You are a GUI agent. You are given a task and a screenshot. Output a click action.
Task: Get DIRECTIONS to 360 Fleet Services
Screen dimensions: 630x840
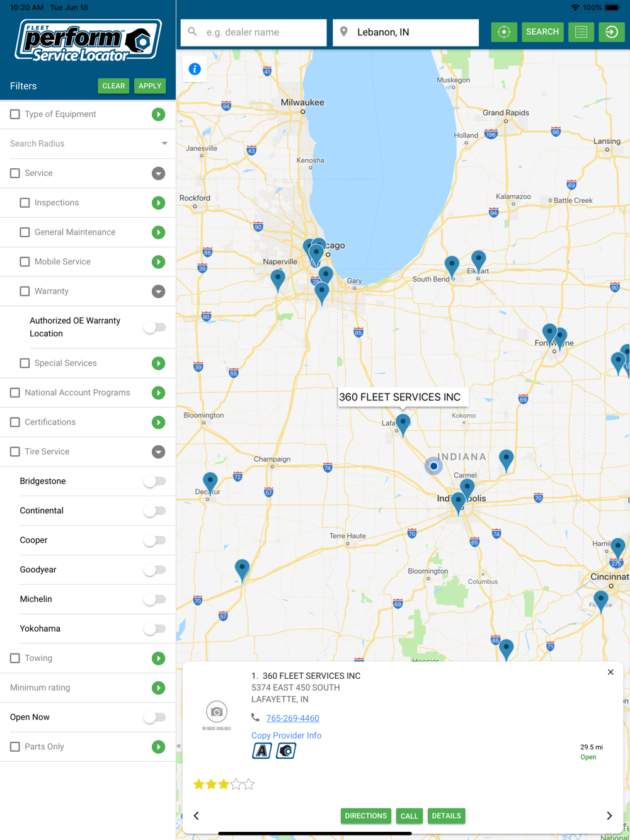[366, 816]
